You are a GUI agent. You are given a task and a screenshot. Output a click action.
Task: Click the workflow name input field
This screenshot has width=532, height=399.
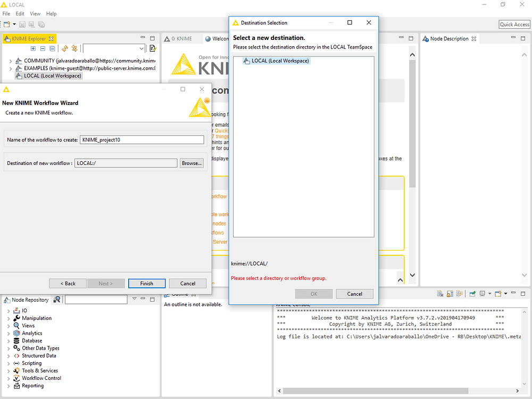click(142, 139)
